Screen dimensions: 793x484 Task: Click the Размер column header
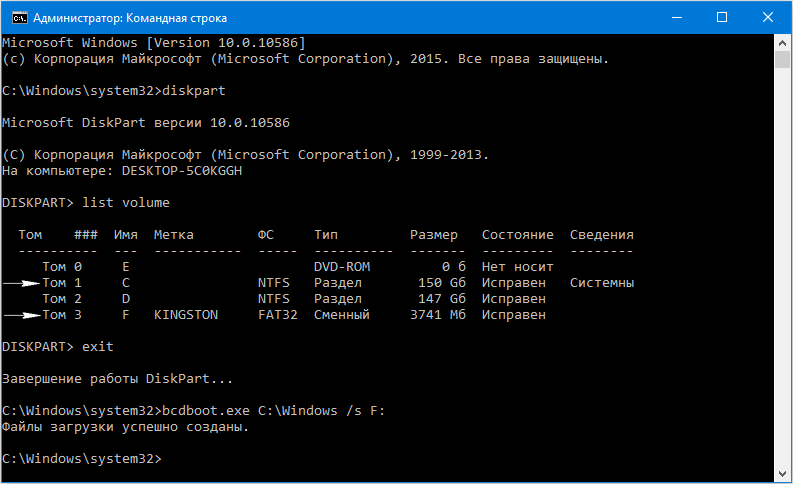click(434, 235)
